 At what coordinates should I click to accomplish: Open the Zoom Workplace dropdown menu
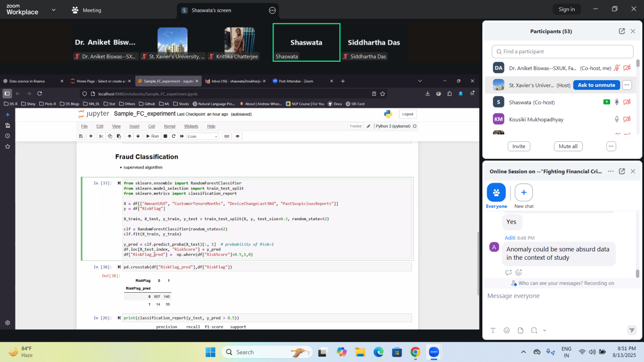(54, 10)
